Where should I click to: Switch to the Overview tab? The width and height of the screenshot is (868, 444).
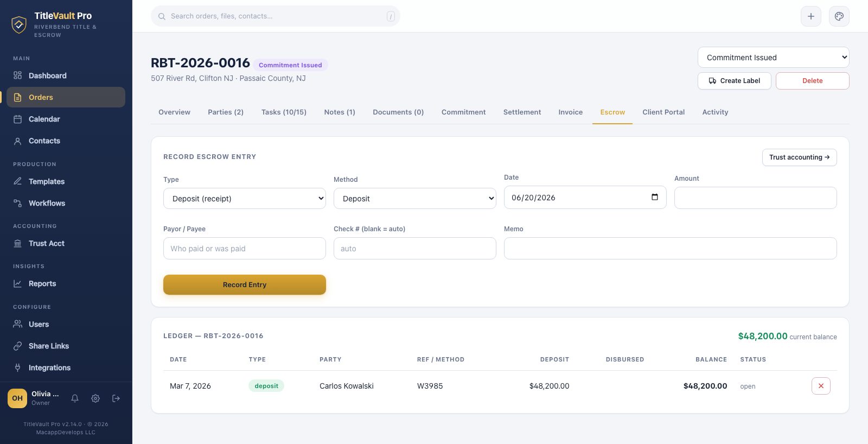(174, 112)
